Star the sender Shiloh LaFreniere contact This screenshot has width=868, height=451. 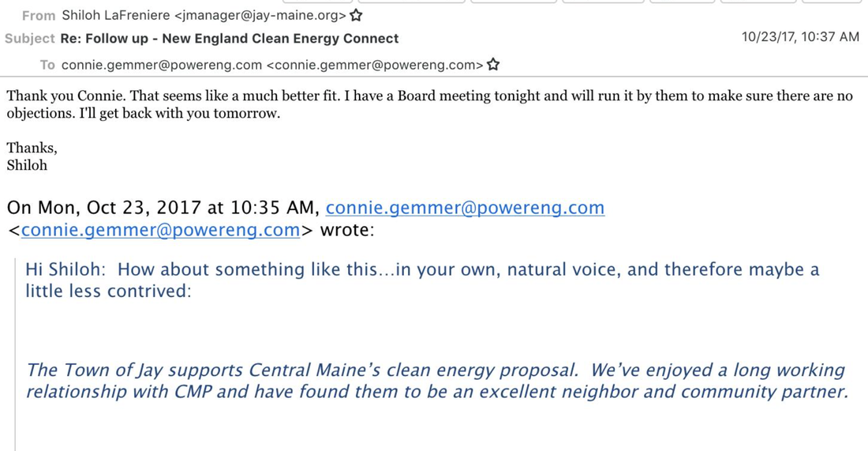(x=356, y=16)
